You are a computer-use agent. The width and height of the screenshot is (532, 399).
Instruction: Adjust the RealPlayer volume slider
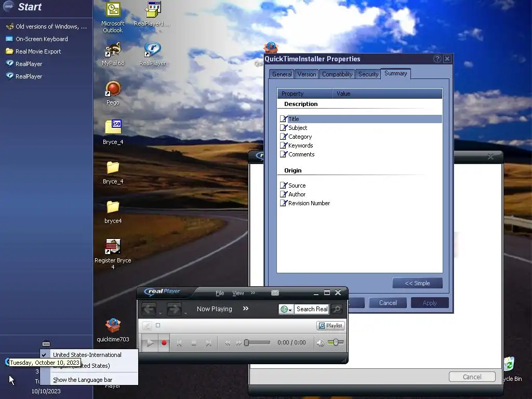coord(336,342)
